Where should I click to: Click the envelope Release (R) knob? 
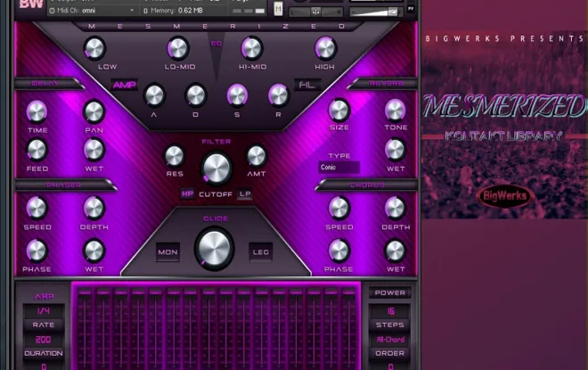click(279, 95)
